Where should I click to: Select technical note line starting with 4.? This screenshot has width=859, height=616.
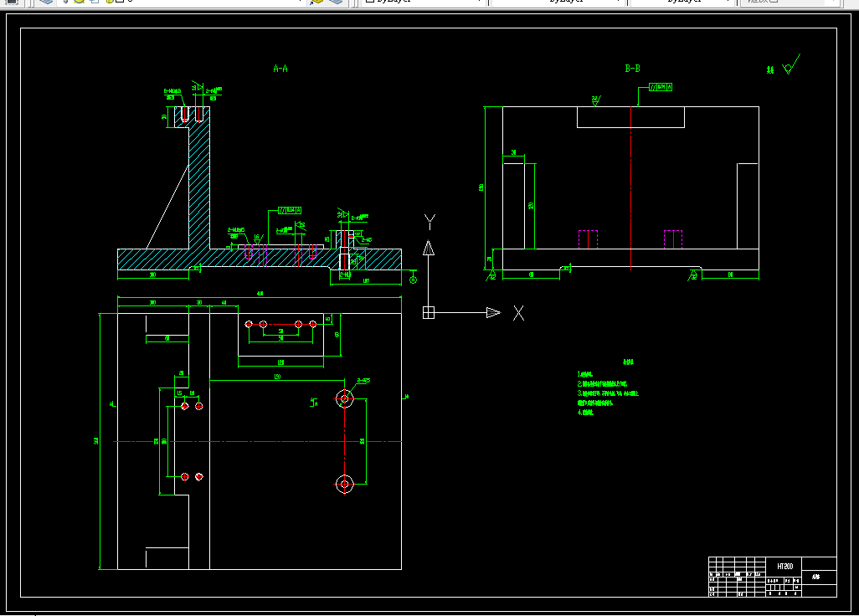point(585,413)
